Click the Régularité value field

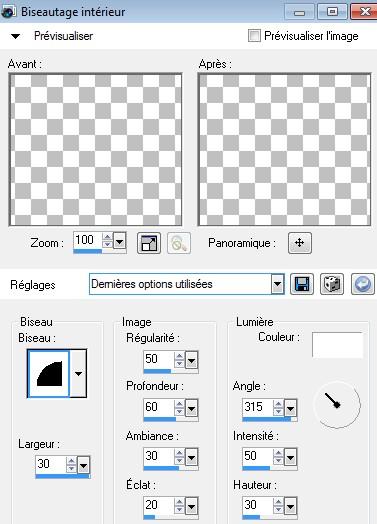pyautogui.click(x=158, y=359)
